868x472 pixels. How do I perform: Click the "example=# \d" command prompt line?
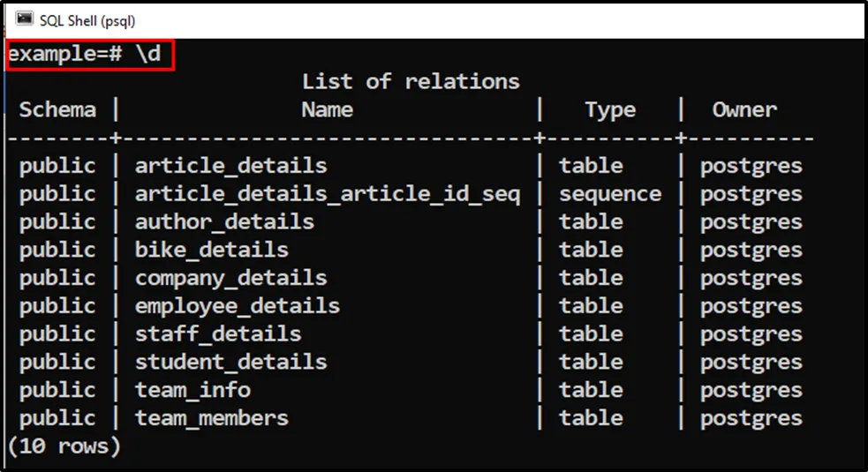coord(90,55)
